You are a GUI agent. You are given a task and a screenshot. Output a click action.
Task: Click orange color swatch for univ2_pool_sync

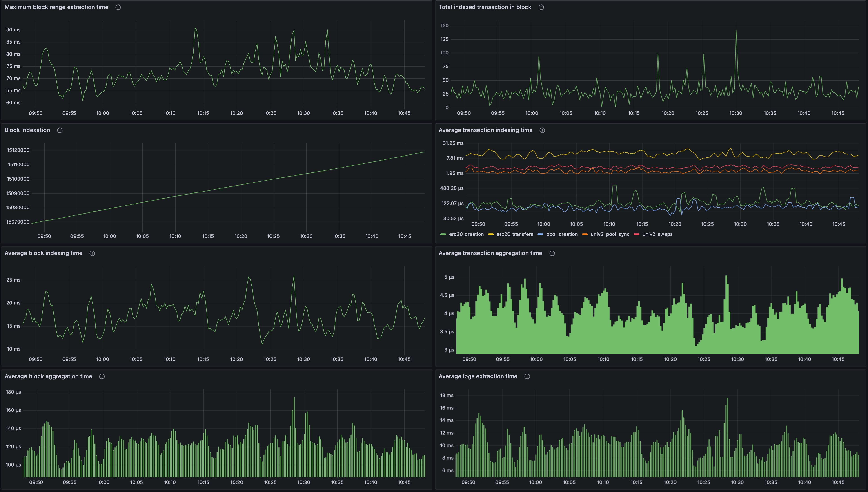point(585,234)
